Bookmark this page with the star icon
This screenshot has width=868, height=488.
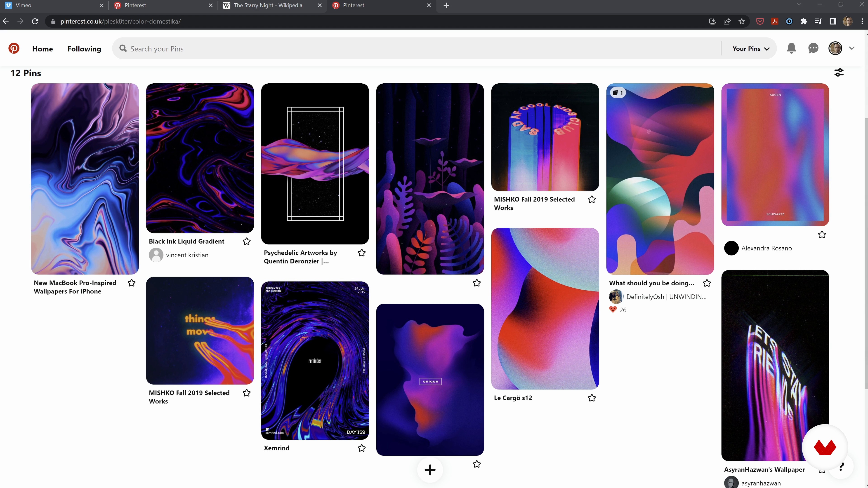coord(742,21)
